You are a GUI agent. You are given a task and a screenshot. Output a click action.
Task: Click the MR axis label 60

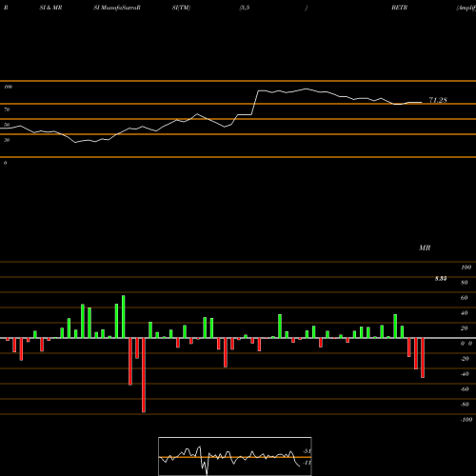coord(465,298)
